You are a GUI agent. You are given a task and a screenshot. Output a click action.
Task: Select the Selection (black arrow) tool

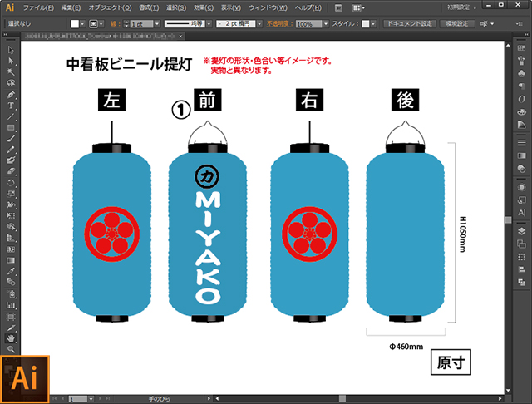pos(11,50)
